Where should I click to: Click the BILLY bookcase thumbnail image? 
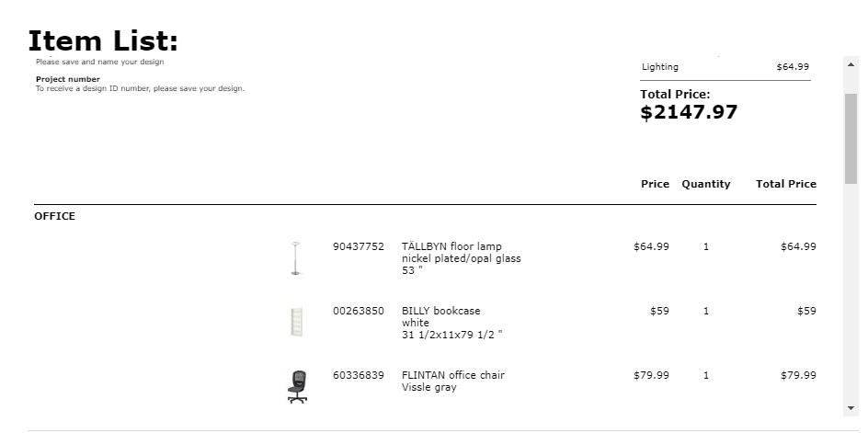[297, 323]
